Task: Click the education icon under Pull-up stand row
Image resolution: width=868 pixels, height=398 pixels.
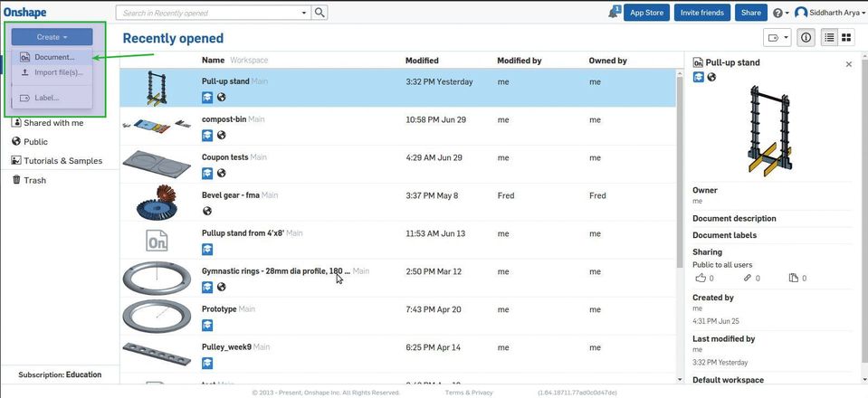Action: coord(207,98)
